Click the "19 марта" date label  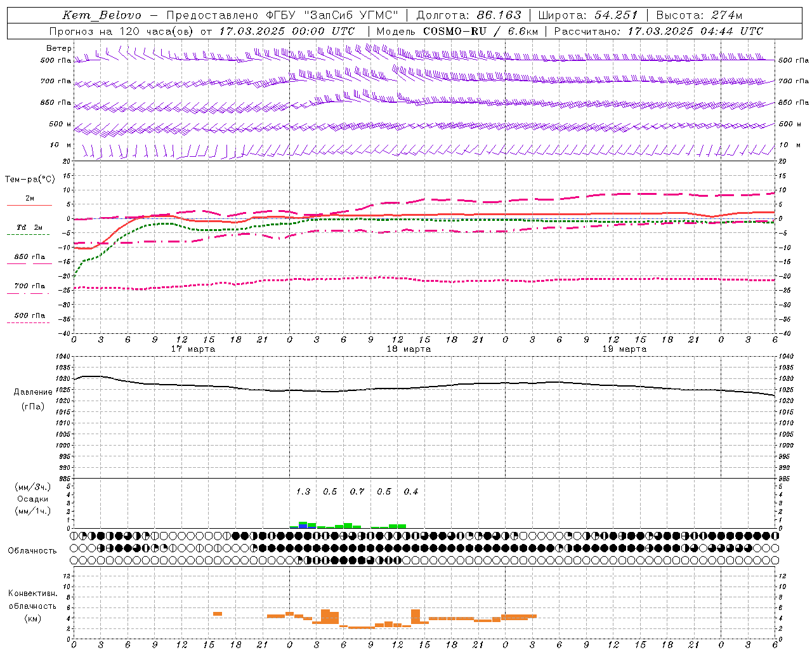tap(624, 349)
